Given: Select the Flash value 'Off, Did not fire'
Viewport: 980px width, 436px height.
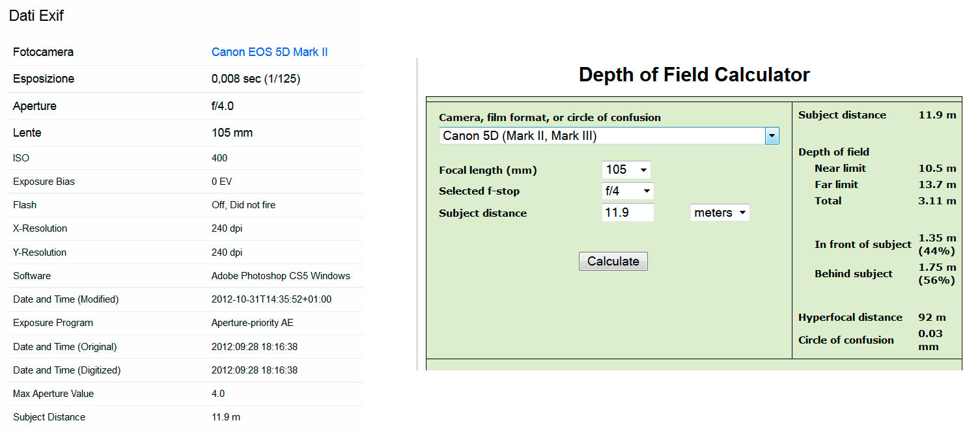Looking at the screenshot, I should [x=244, y=205].
